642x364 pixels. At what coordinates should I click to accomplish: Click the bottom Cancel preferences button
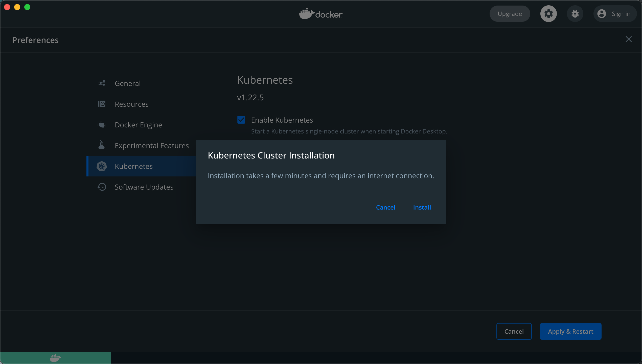coord(514,331)
